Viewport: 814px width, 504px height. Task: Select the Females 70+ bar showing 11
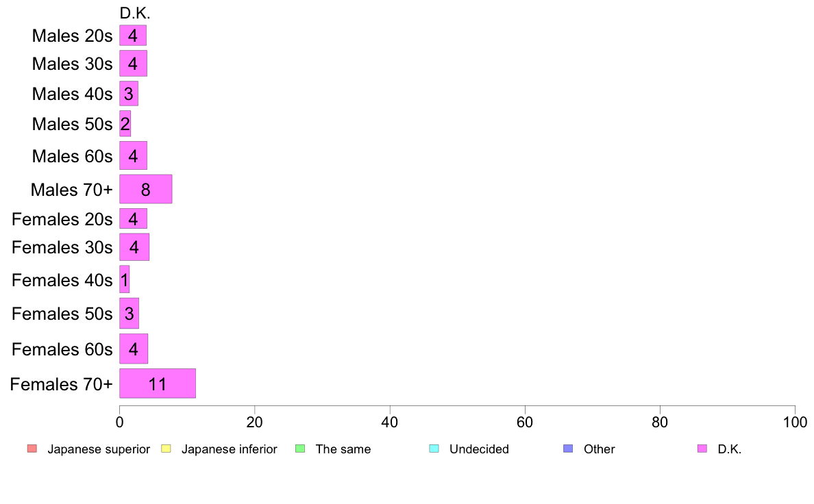click(x=158, y=383)
